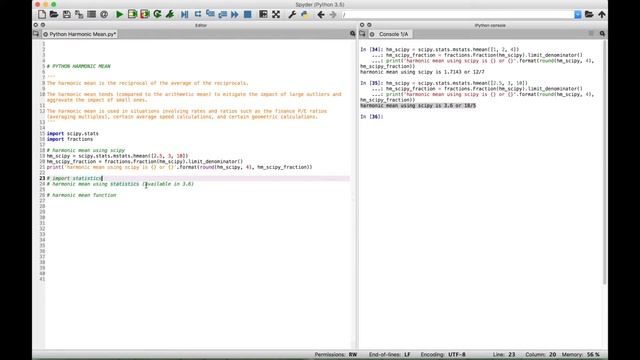The width and height of the screenshot is (640, 360).
Task: Stop debugging with the blue square
Action: point(247,14)
